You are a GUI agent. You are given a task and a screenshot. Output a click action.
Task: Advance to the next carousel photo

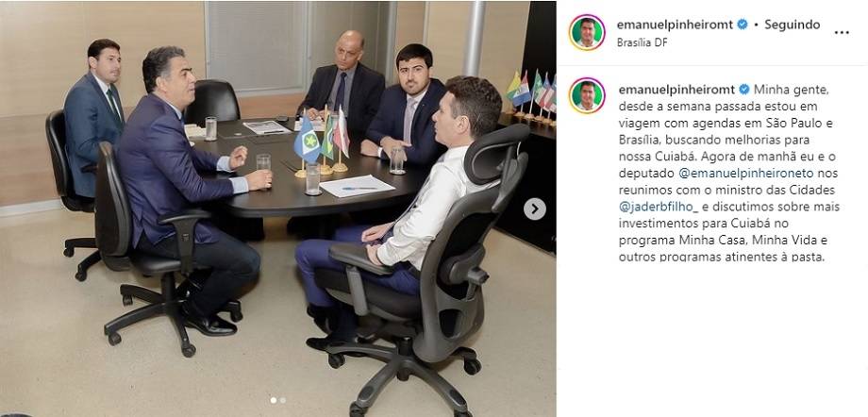534,208
